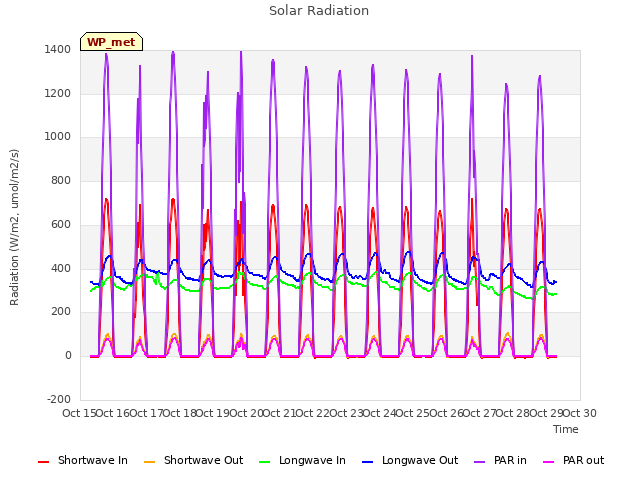The image size is (640, 480).
Task: Click the blue Longwave Out legend swatch
Action: pyautogui.click(x=367, y=462)
